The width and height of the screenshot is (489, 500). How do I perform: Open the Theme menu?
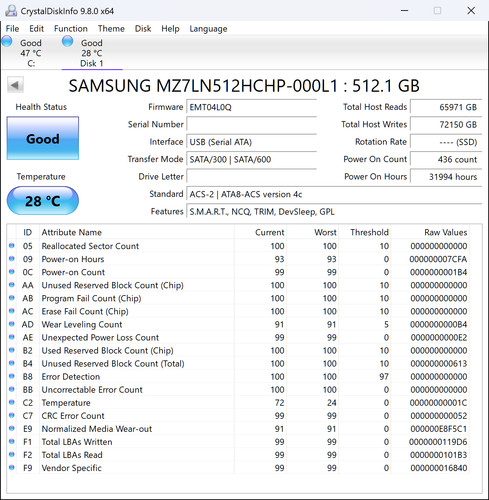tap(111, 29)
